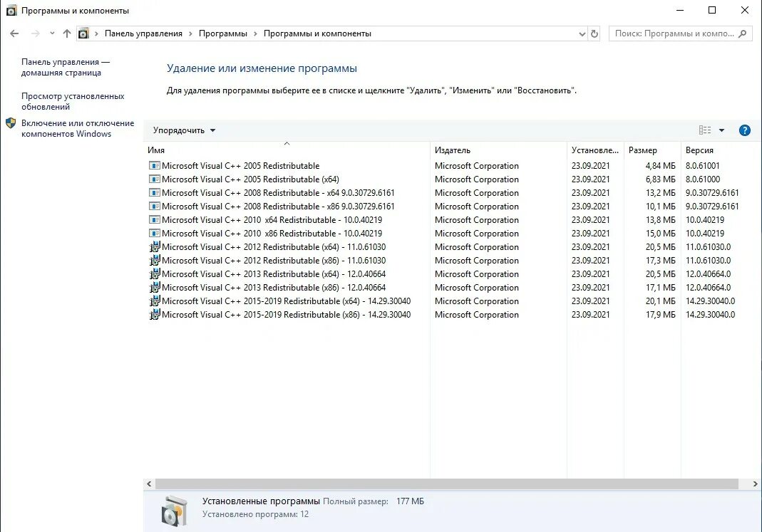Viewport: 762px width, 532px height.
Task: Refresh the programs list
Action: pos(594,34)
